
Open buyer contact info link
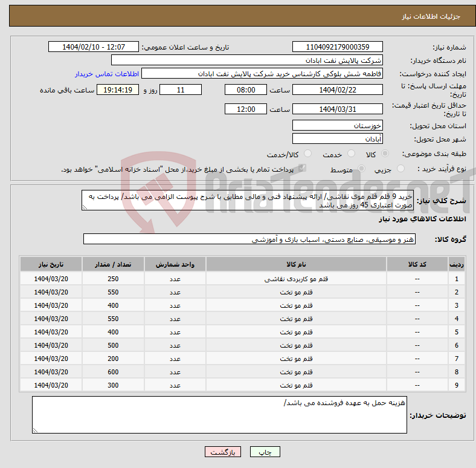tap(107, 74)
